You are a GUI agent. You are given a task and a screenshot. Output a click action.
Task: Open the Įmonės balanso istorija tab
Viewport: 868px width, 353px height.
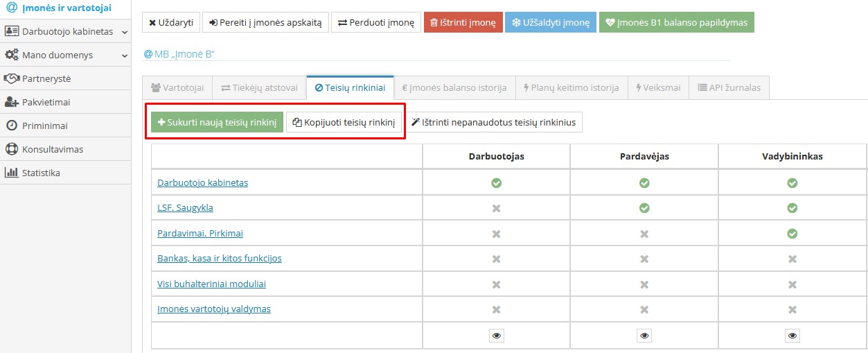454,88
